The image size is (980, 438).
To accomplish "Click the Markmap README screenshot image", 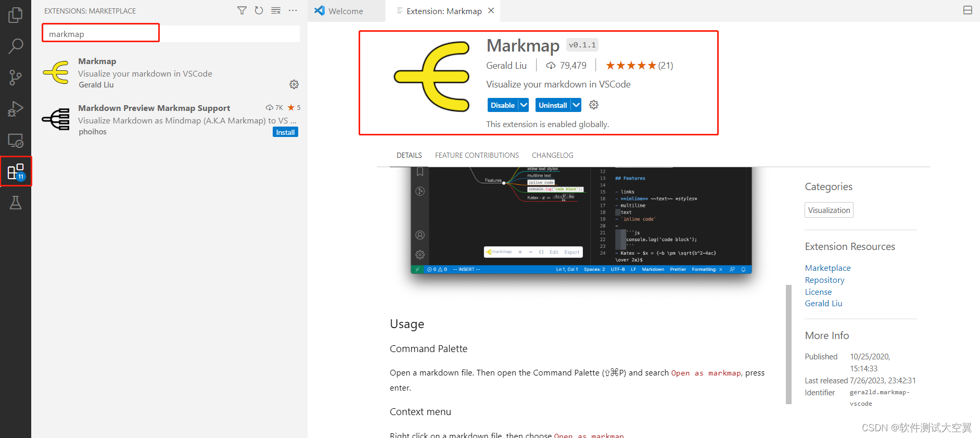I will 581,220.
